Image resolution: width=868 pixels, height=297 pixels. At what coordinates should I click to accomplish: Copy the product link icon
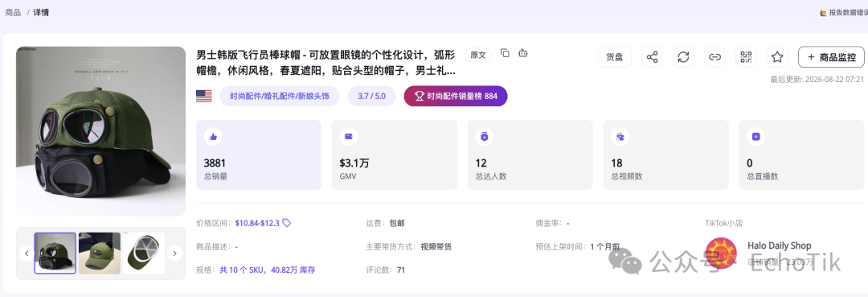click(x=714, y=57)
